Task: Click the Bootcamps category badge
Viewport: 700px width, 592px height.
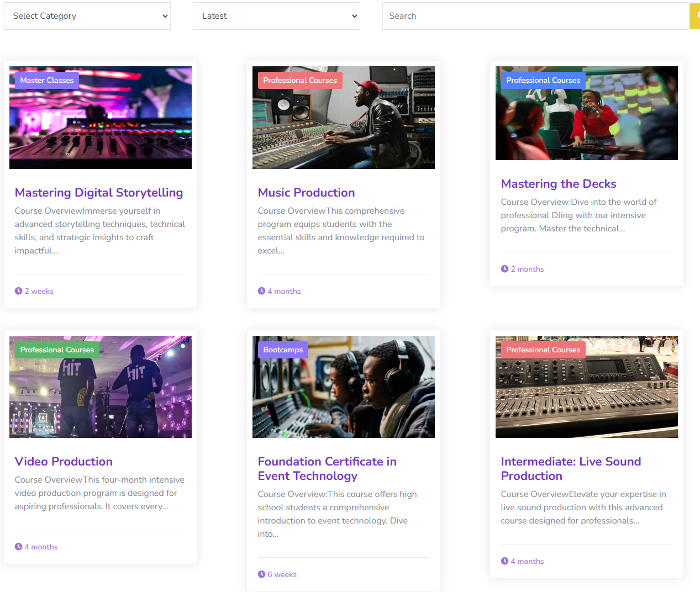Action: coord(283,350)
